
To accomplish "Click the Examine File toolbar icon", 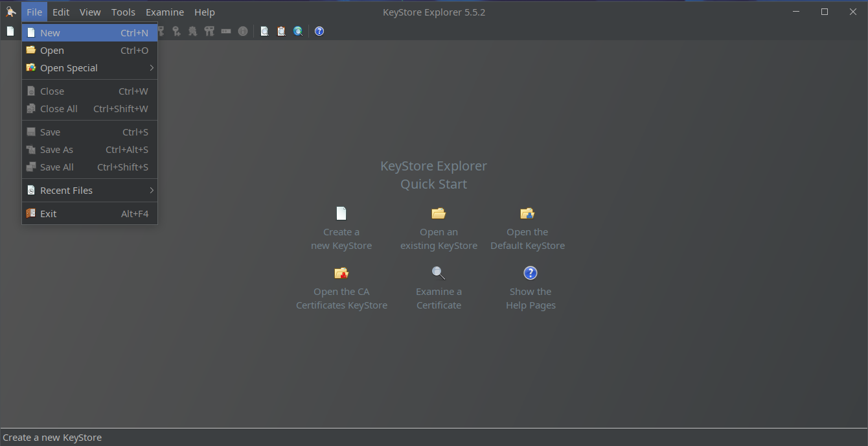I will pos(264,31).
